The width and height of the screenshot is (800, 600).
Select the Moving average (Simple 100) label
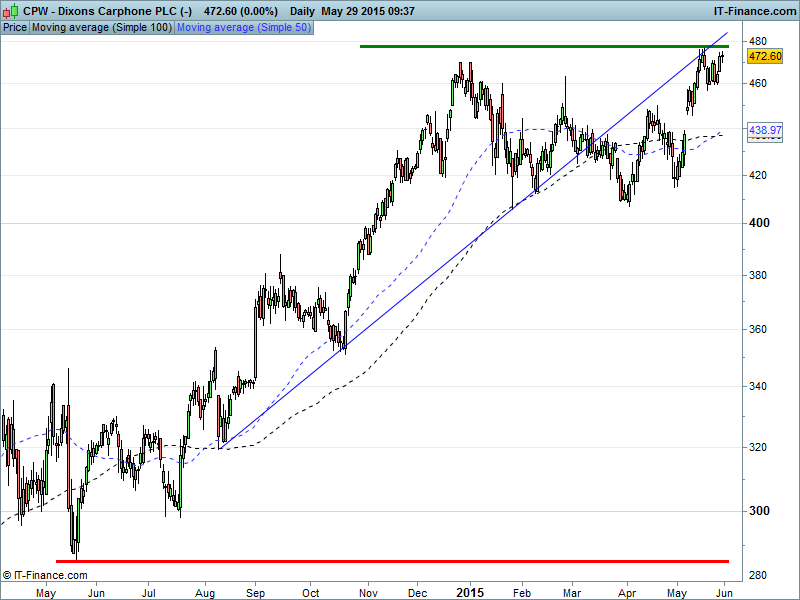[102, 28]
